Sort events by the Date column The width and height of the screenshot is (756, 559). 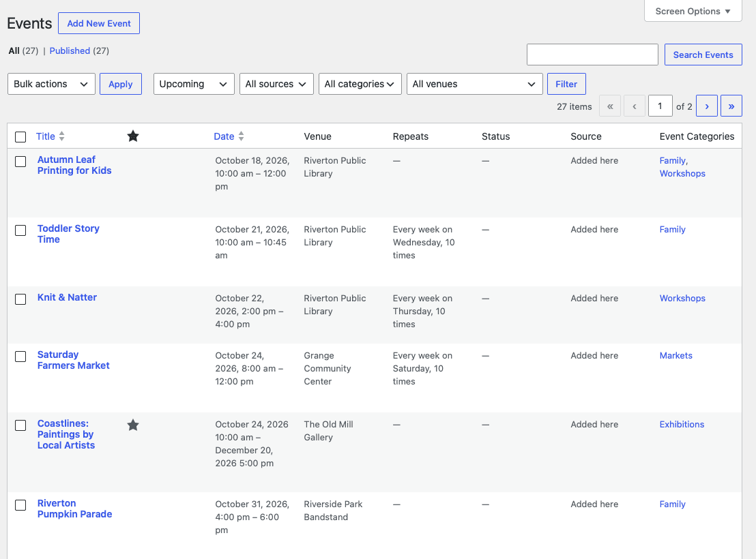tap(224, 136)
